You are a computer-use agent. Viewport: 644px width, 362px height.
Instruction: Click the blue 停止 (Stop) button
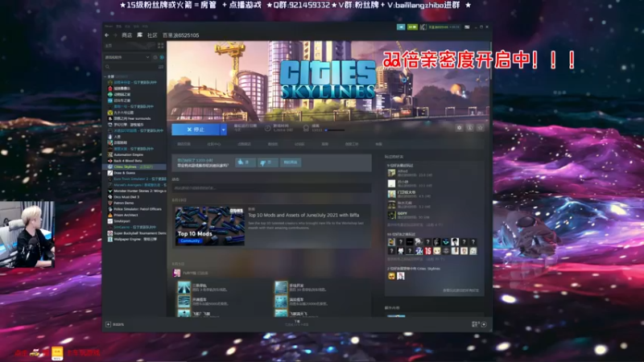coord(196,130)
